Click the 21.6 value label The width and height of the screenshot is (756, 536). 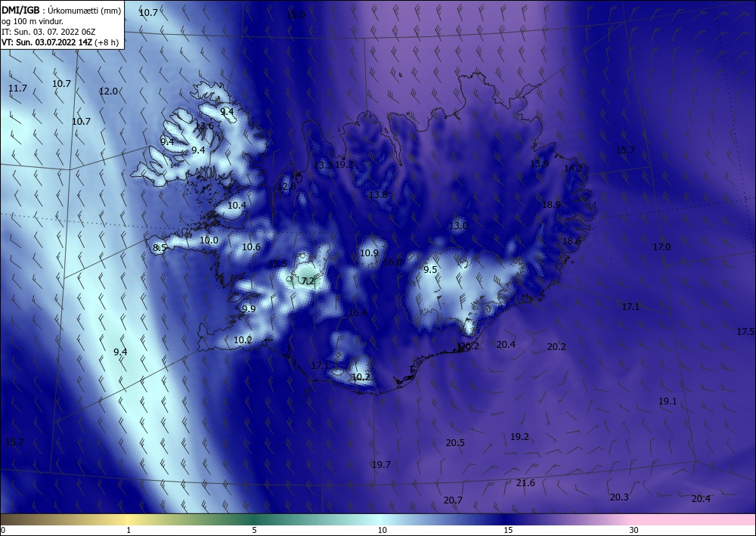point(525,483)
